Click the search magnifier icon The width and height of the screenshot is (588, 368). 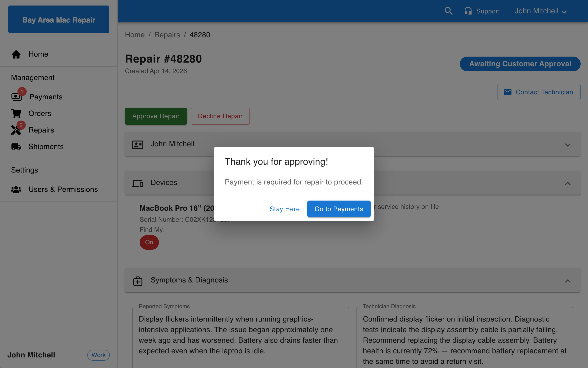[x=448, y=11]
